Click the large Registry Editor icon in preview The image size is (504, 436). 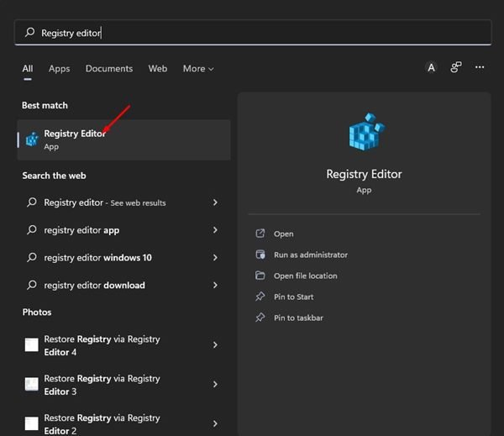pyautogui.click(x=366, y=131)
